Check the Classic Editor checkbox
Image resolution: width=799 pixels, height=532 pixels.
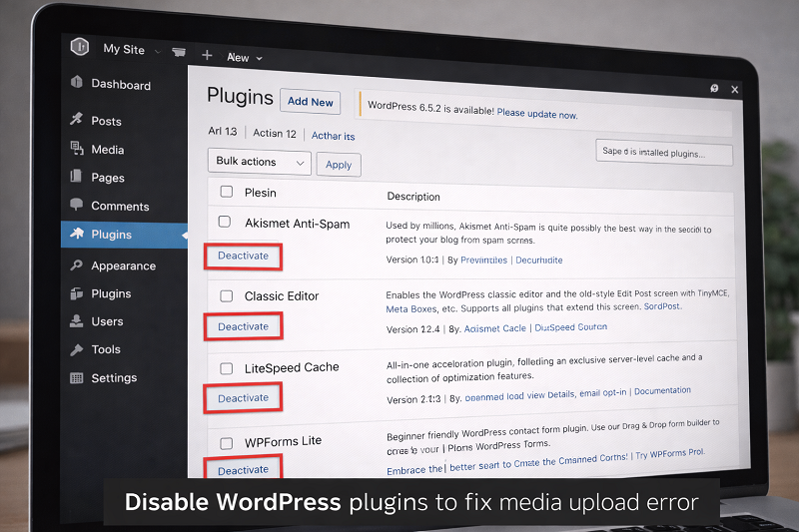pyautogui.click(x=227, y=295)
